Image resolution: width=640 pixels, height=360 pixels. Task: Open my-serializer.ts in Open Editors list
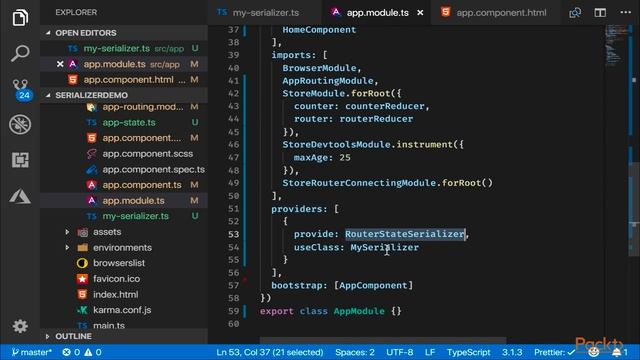(x=124, y=49)
